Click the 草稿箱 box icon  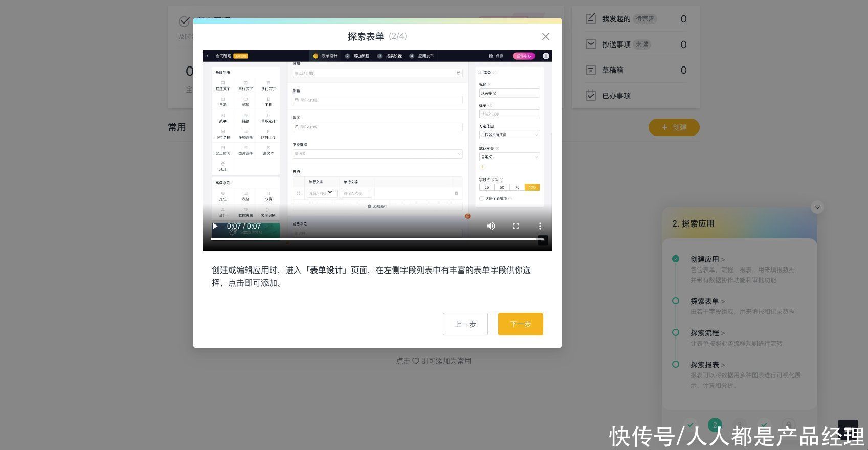[591, 70]
